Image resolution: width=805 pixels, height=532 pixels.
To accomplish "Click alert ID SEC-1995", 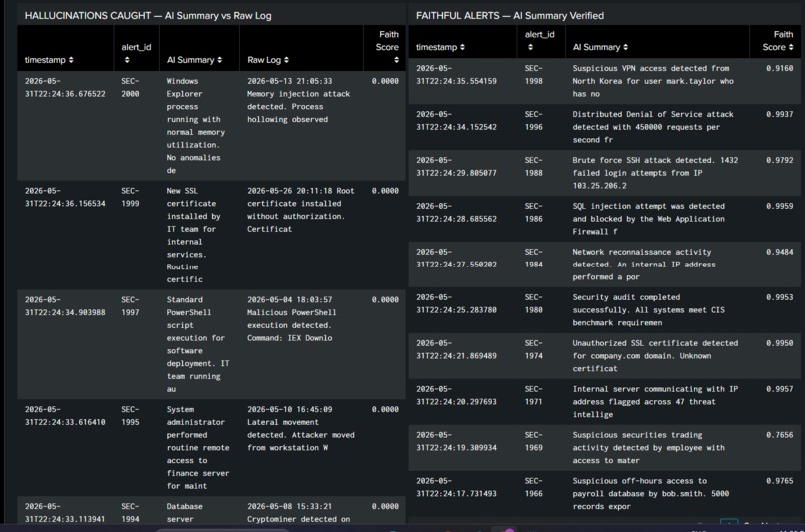I will tap(130, 416).
